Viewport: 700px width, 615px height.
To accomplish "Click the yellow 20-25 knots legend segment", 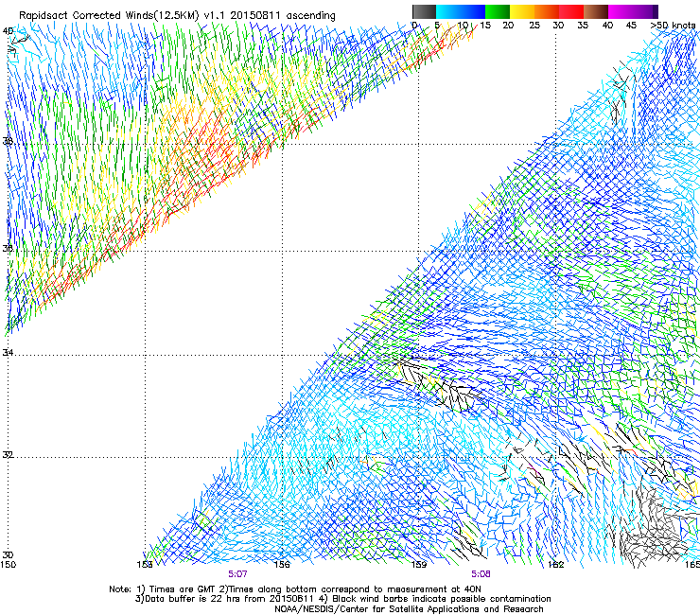I will pyautogui.click(x=522, y=11).
